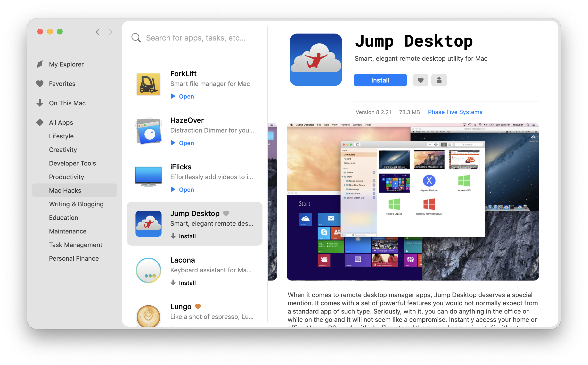Click Phase Five Systems developer link
This screenshot has width=588, height=365.
coord(455,112)
